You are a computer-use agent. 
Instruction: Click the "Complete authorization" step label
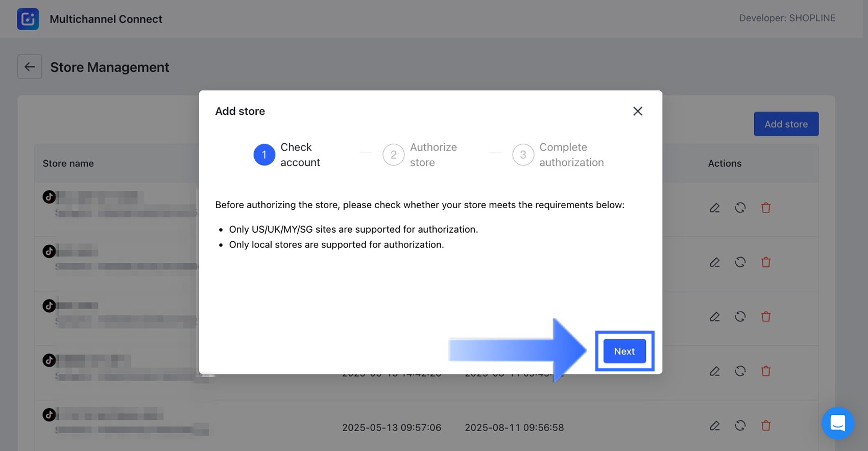pos(571,155)
